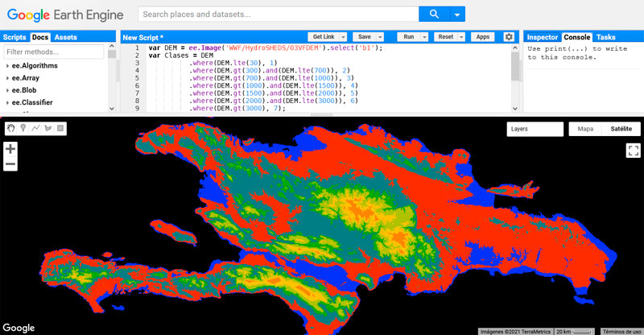Open the Save dropdown arrow

coord(380,37)
